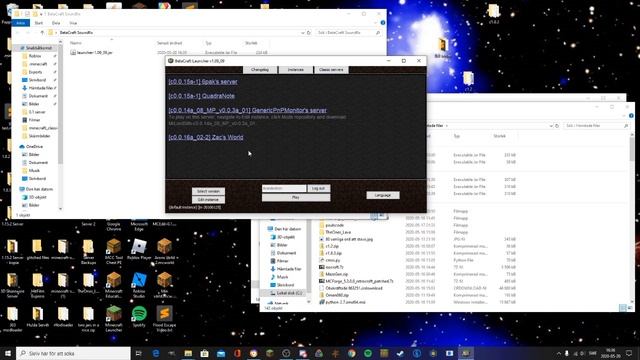Sort by the Namn column header

76,43
